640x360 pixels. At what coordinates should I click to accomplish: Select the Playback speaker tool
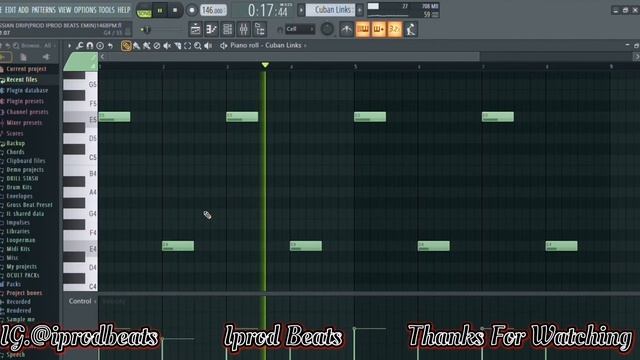tap(208, 46)
